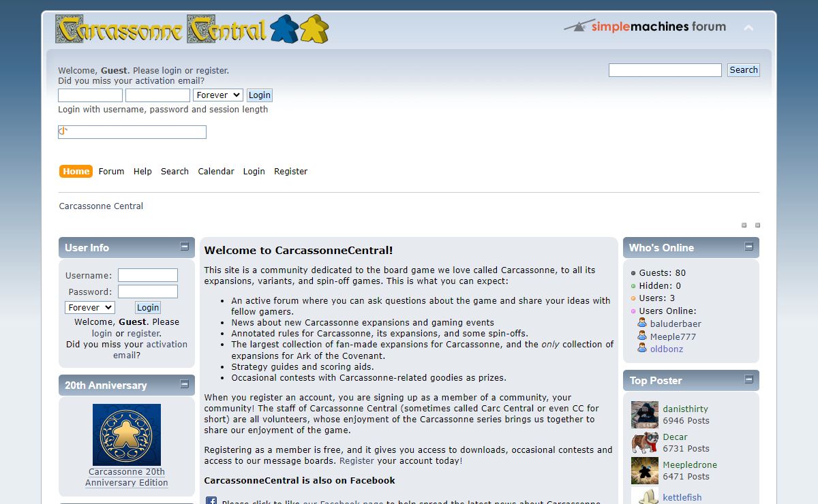
Task: Focus the forum search text box
Action: [665, 70]
